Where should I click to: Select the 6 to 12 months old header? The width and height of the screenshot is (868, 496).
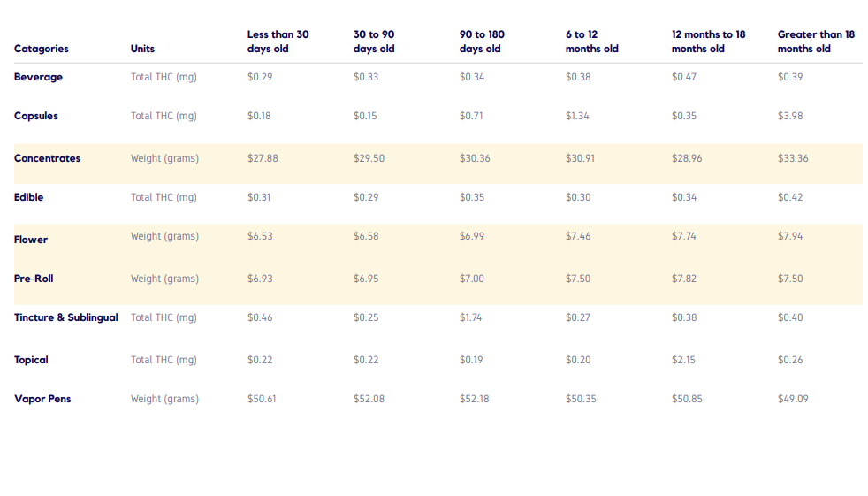pos(591,42)
